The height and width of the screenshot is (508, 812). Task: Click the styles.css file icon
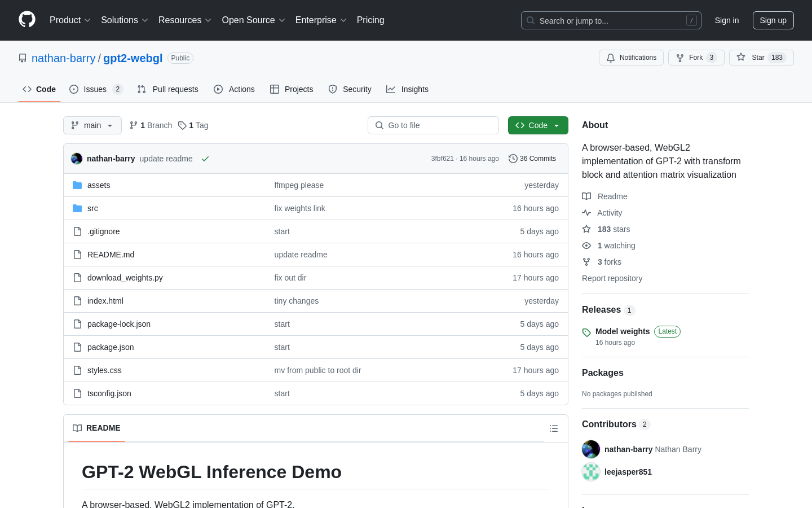(x=77, y=370)
